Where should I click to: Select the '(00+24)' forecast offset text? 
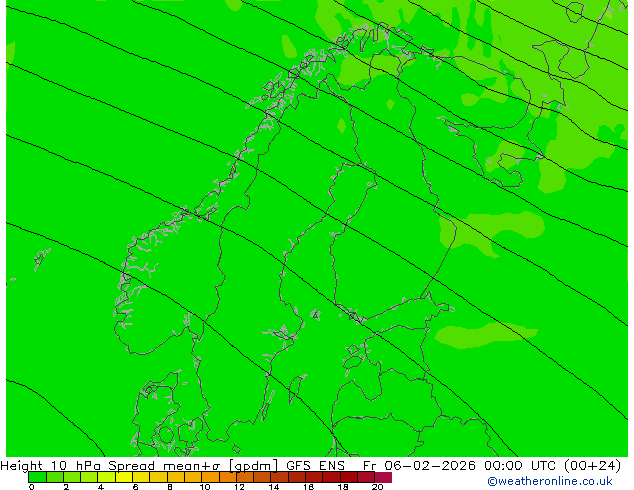(592, 466)
